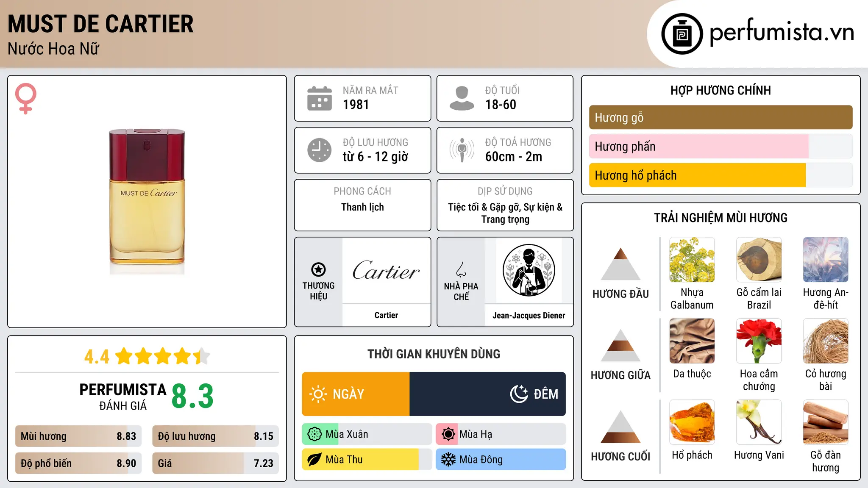868x488 pixels.
Task: Click the Hương giữa pyramid icon
Action: [620, 345]
